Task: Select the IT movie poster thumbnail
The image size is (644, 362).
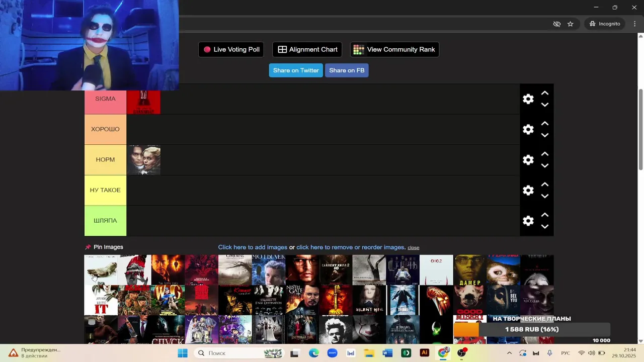Action: coord(101,300)
